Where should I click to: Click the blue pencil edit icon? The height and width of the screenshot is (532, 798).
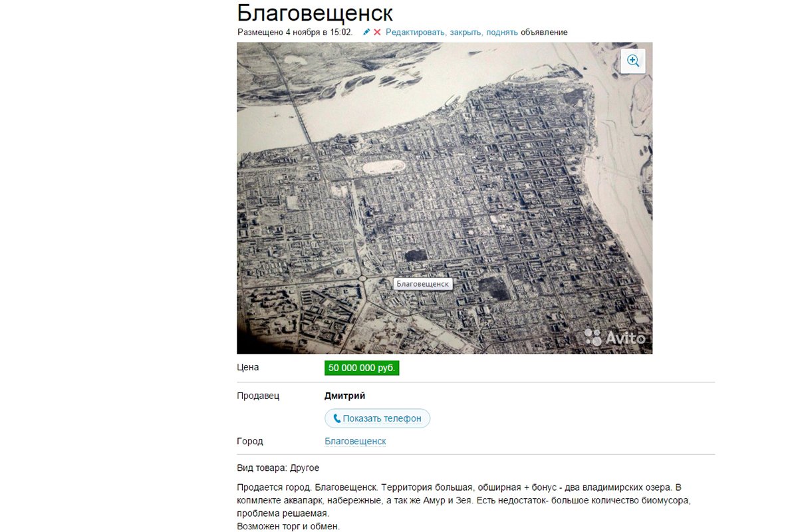[366, 32]
